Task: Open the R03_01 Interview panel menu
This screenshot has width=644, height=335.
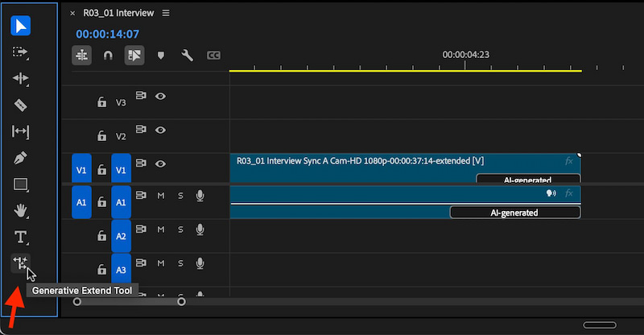Action: (166, 13)
